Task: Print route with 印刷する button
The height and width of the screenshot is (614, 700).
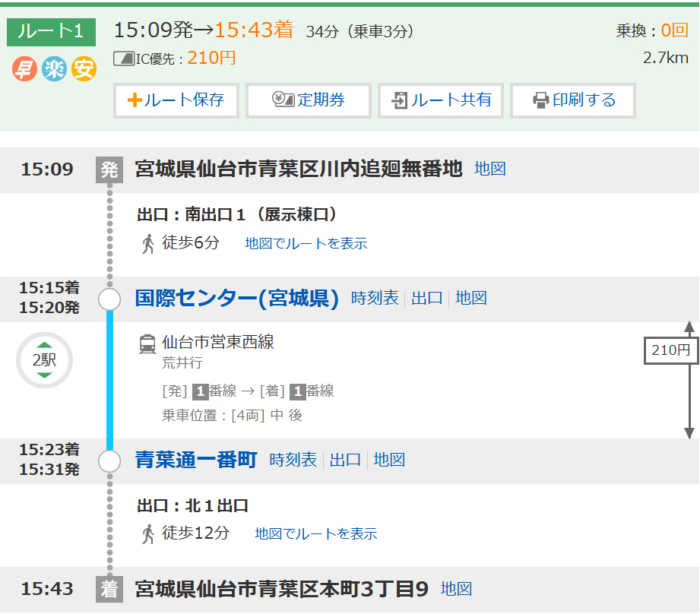Action: [573, 100]
